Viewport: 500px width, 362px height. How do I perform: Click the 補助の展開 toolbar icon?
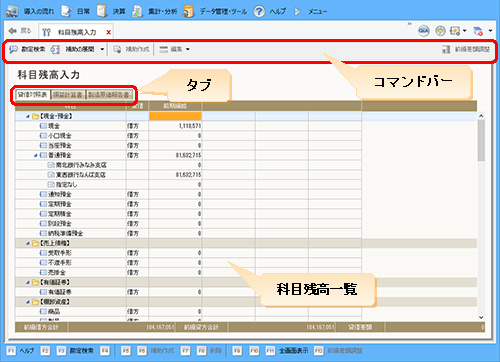point(55,49)
